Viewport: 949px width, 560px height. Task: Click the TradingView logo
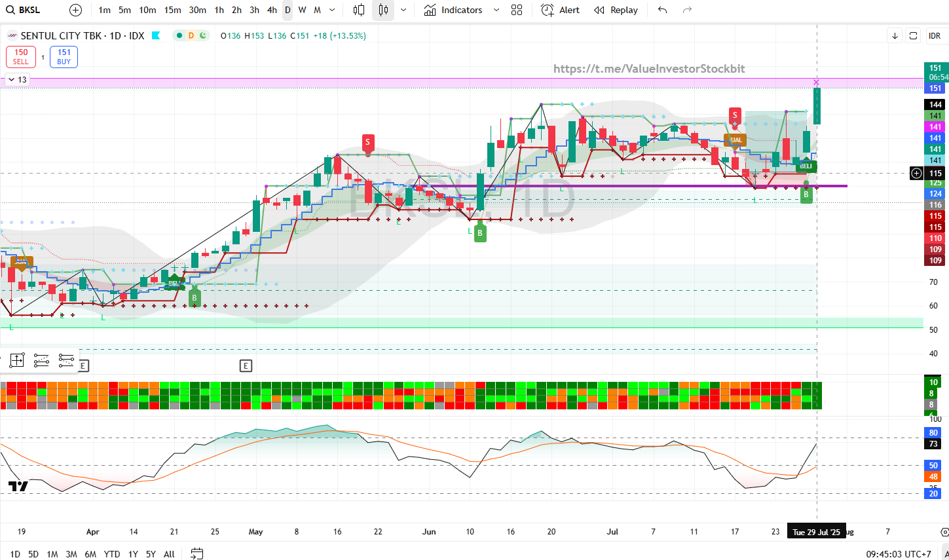[18, 486]
